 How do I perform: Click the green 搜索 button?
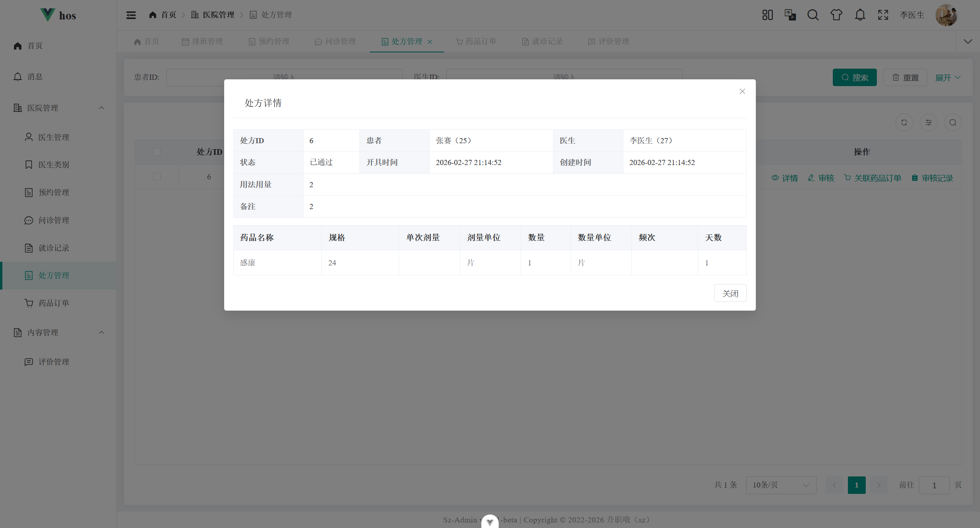(855, 78)
